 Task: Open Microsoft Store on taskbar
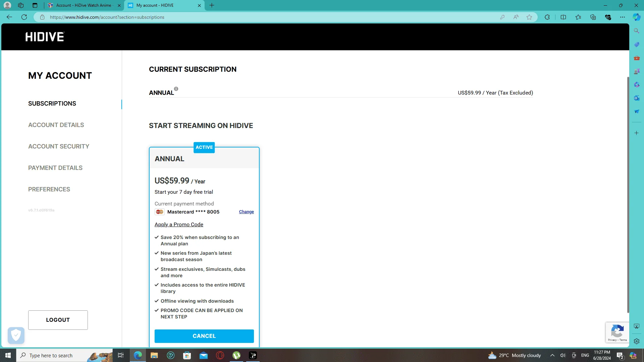click(x=187, y=355)
